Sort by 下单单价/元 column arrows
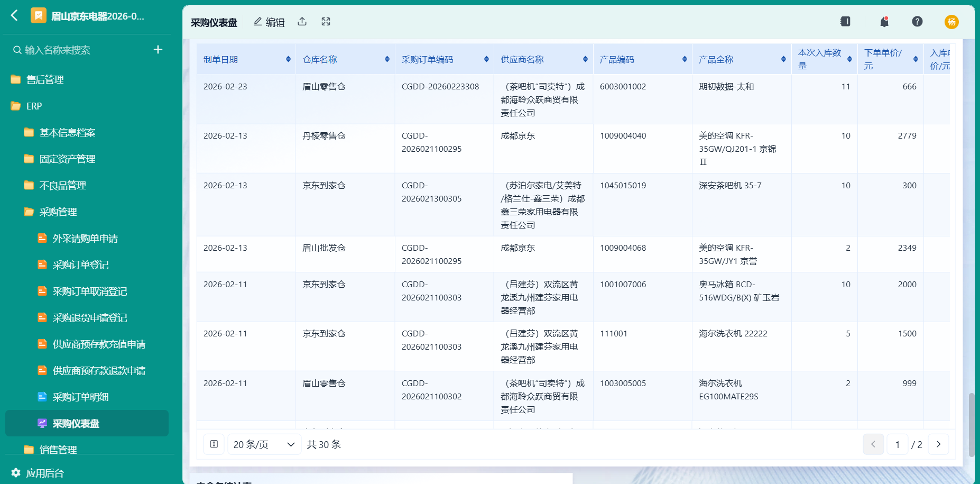Viewport: 980px width, 484px height. (916, 59)
